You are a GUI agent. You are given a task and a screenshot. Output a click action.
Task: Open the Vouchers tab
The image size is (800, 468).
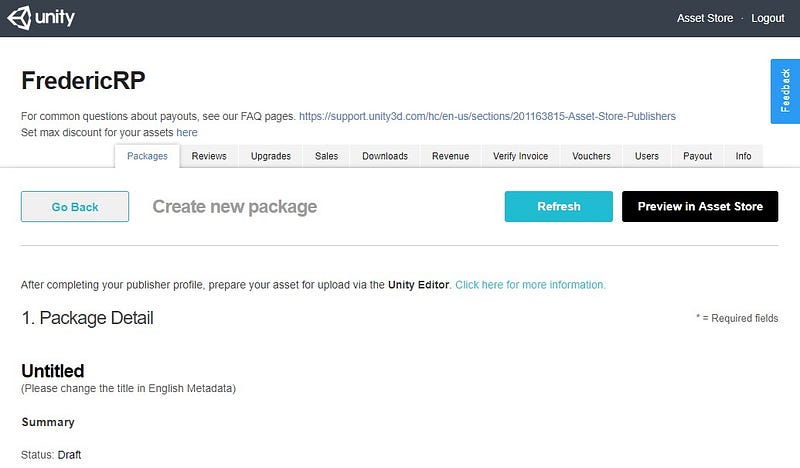[x=591, y=156]
